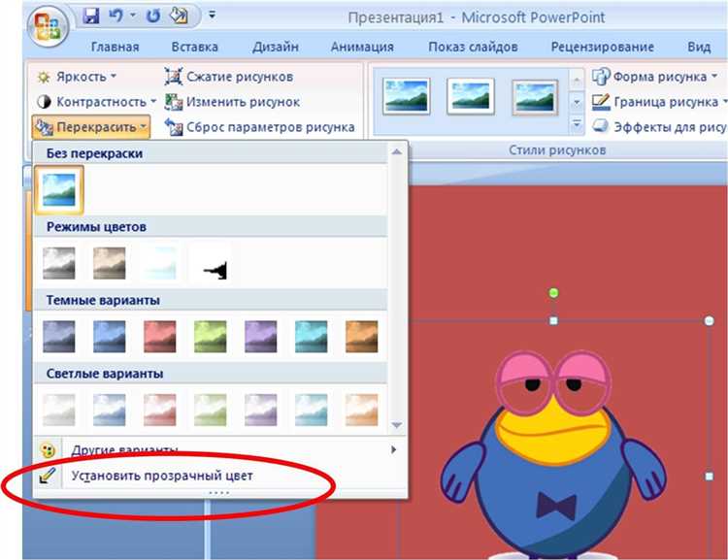728x560 pixels.
Task: Open the Другие варианты submenu
Action: click(x=218, y=450)
